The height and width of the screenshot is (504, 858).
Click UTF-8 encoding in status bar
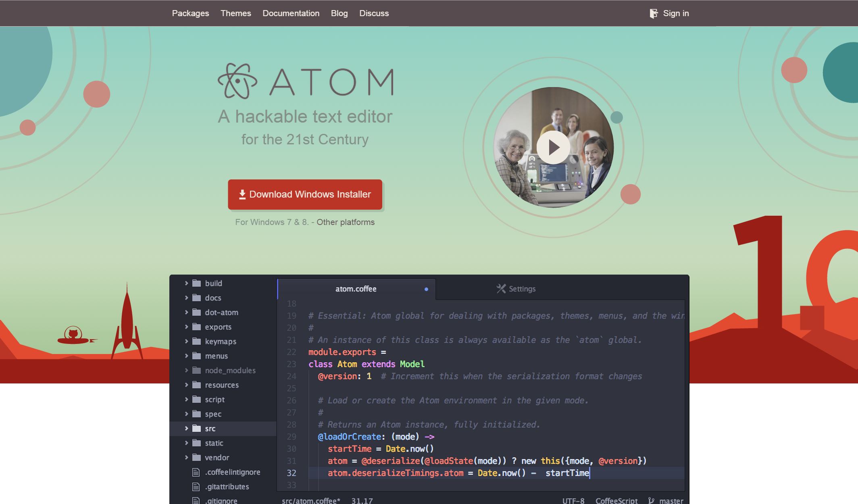[x=573, y=500]
